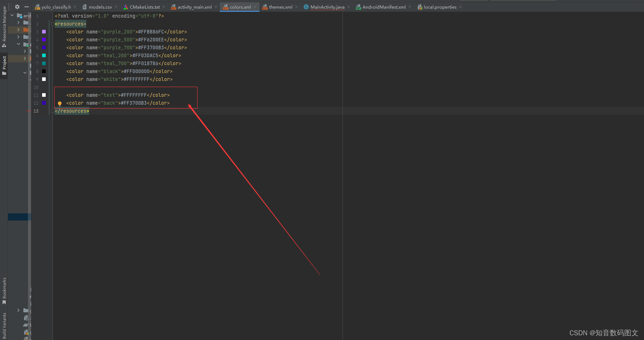Click the teal_200 gutter color preview

44,55
